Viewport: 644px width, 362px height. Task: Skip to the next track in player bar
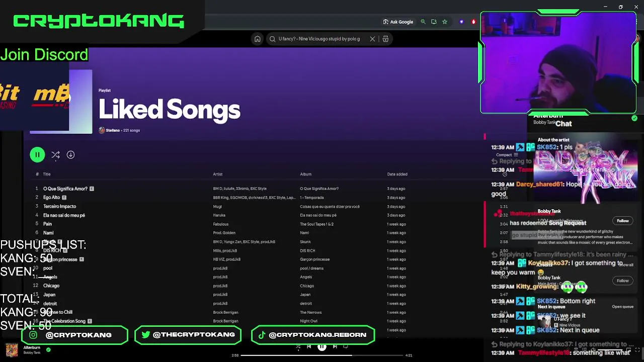[x=335, y=346]
